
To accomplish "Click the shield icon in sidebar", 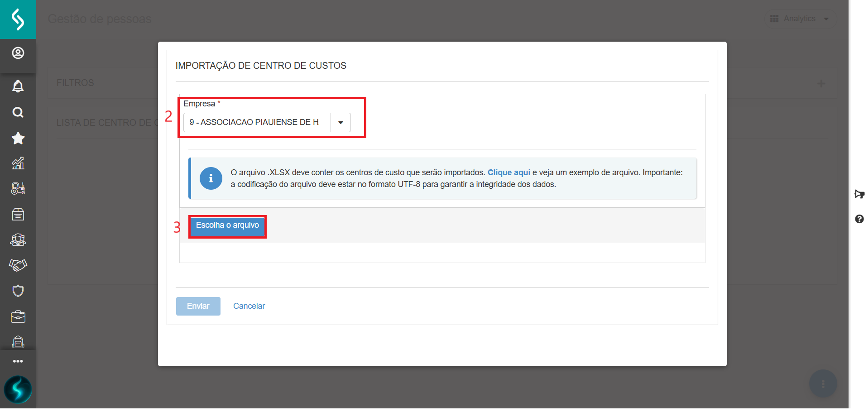I will [x=18, y=291].
